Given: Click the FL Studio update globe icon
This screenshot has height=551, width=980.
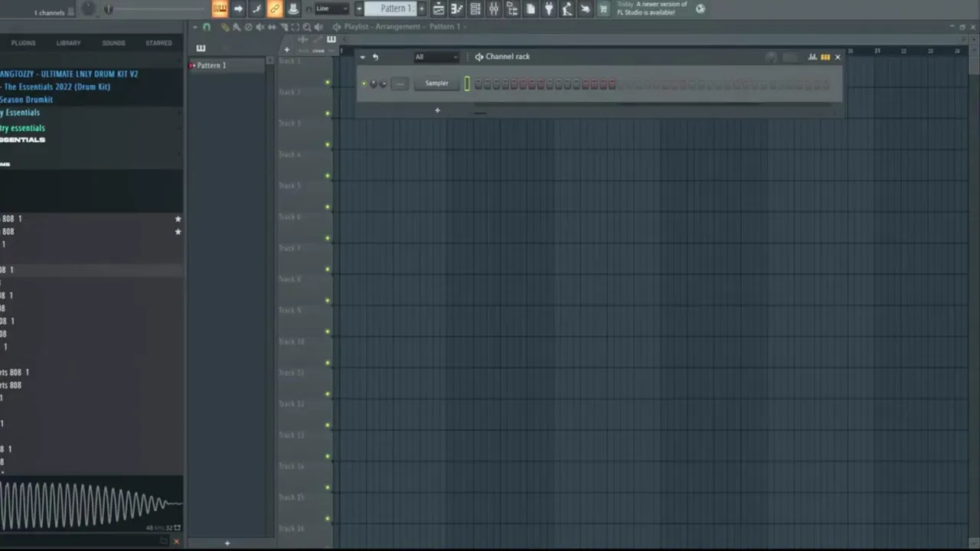Looking at the screenshot, I should point(700,8).
